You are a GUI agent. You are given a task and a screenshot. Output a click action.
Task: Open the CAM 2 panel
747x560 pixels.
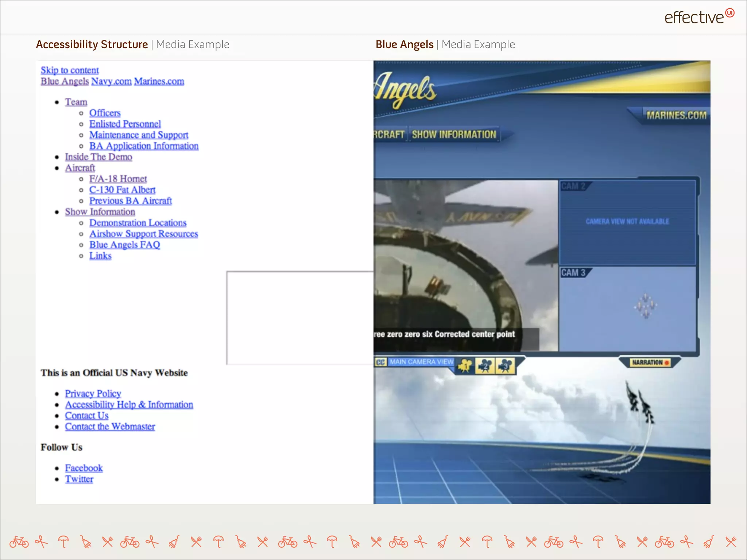point(627,222)
